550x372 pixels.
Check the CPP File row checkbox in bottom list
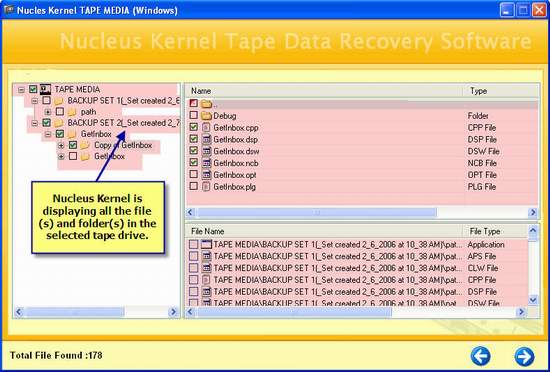pyautogui.click(x=194, y=280)
